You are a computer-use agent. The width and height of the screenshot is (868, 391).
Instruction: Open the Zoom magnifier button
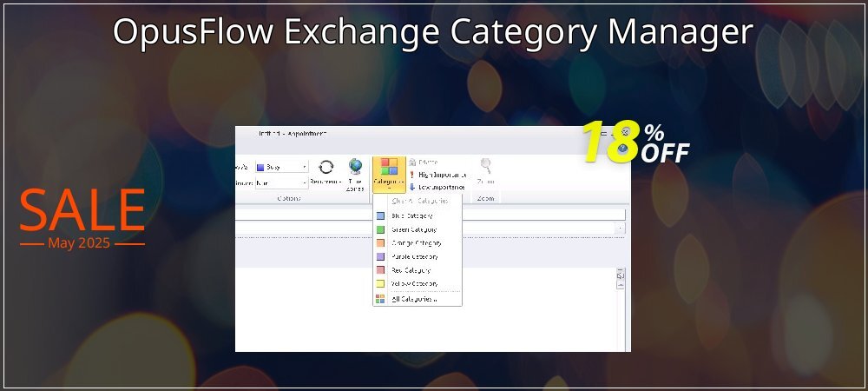coord(486,172)
